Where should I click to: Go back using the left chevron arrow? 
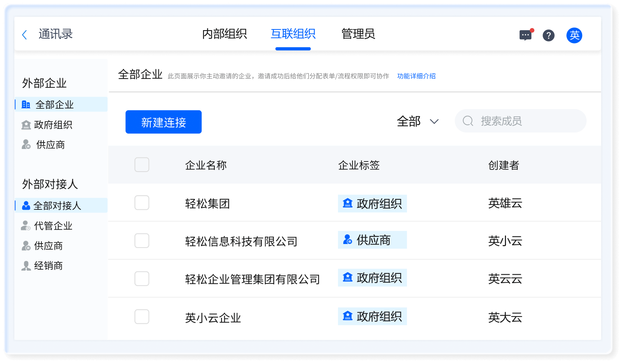pyautogui.click(x=25, y=35)
